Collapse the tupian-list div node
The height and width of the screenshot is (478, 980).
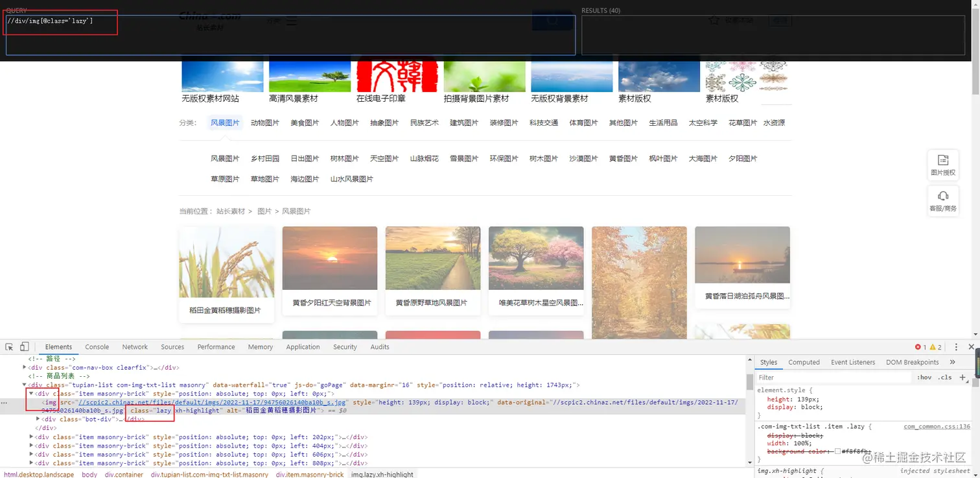pyautogui.click(x=25, y=385)
